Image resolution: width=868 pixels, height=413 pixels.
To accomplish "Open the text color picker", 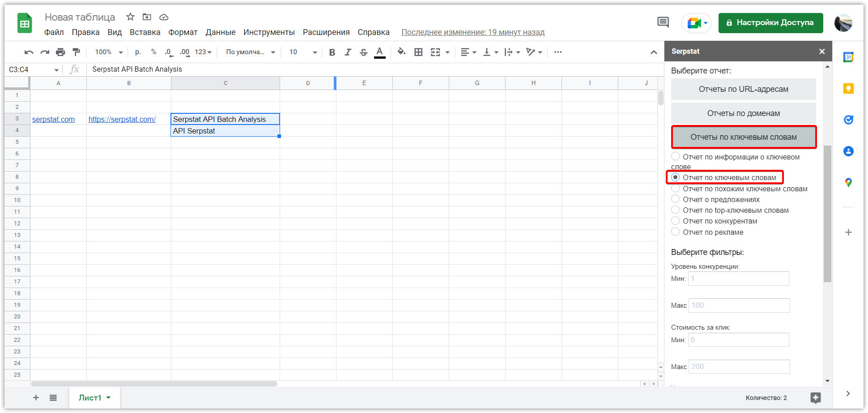I will click(x=380, y=52).
